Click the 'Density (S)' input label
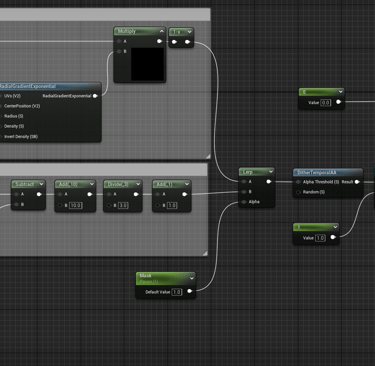The image size is (375, 366). click(14, 126)
